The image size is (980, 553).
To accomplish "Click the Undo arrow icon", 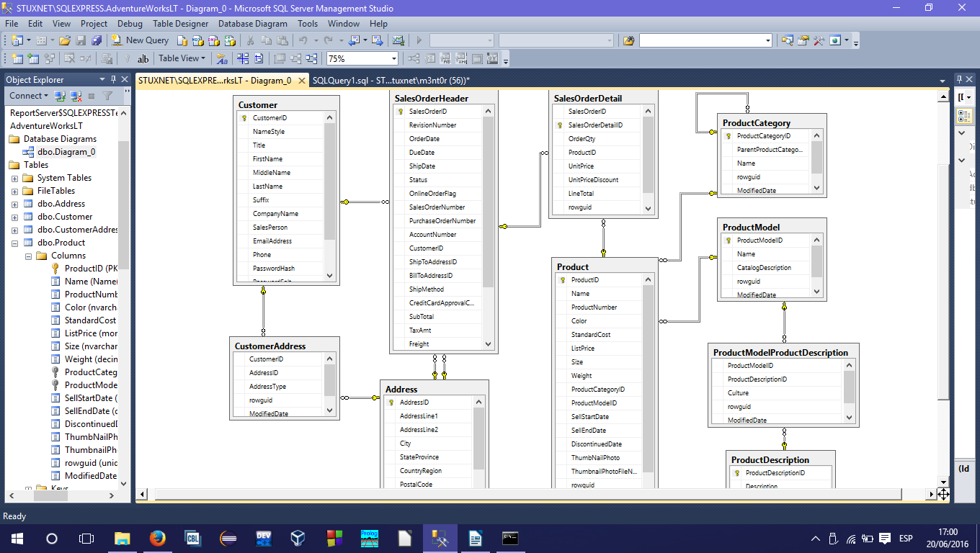I will [x=303, y=40].
